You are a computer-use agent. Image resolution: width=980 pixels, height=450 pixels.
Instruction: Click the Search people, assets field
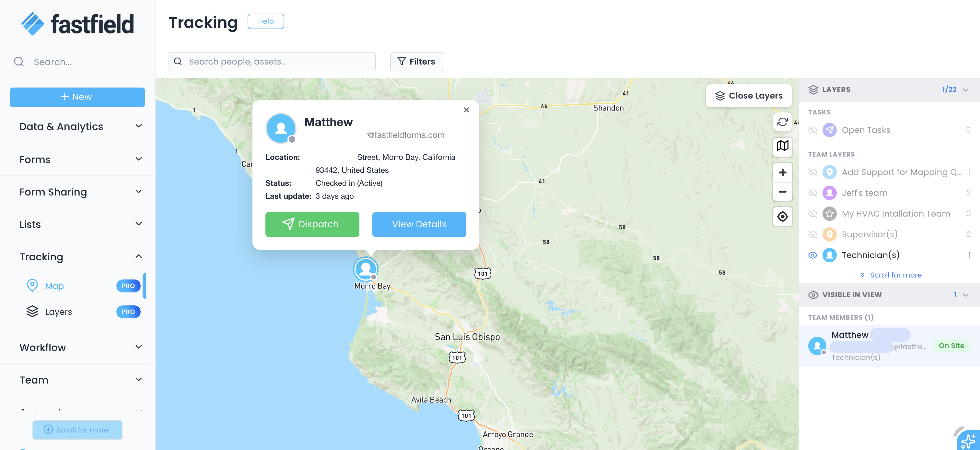[x=272, y=62]
